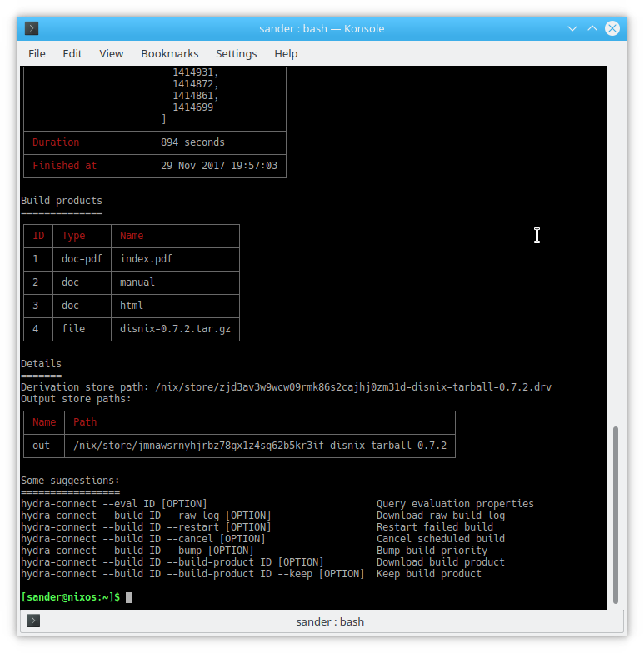Image resolution: width=644 pixels, height=653 pixels.
Task: Click the 'manual' product name
Action: [137, 282]
